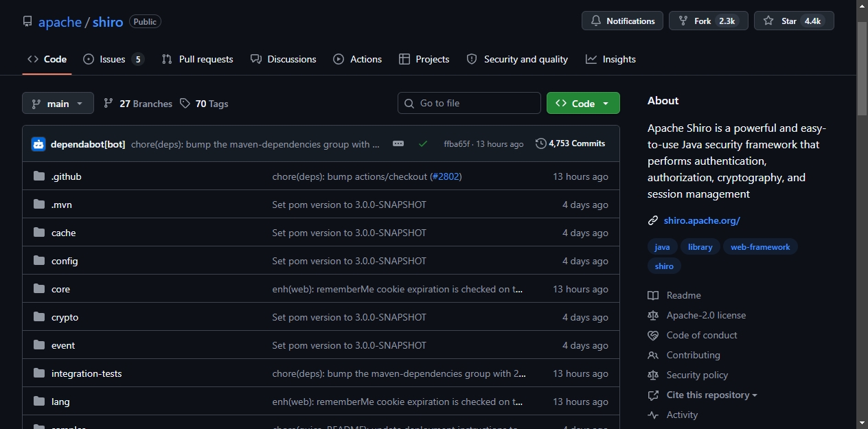Select the shiro topic tag
The height and width of the screenshot is (429, 868).
coord(664,266)
